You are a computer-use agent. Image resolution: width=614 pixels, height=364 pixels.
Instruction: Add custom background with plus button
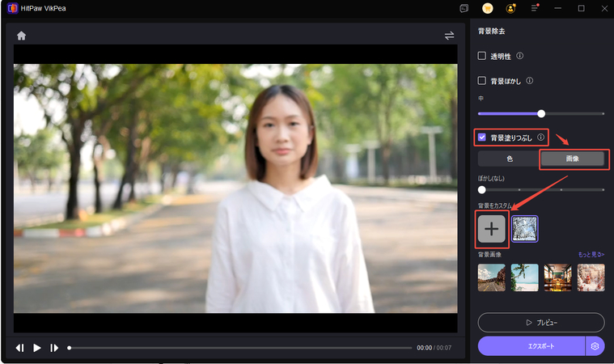tap(491, 229)
